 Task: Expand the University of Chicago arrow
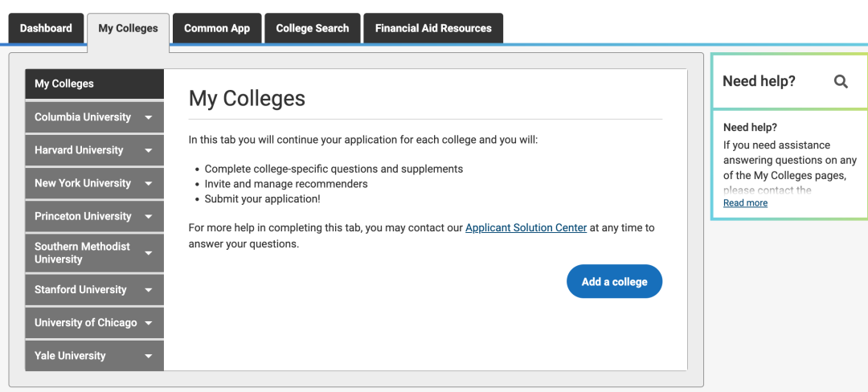(x=148, y=323)
